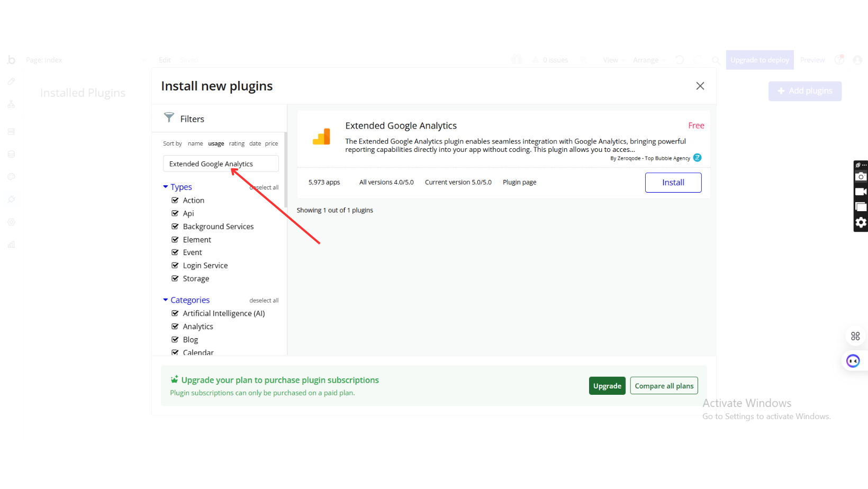Sort plugins by price
The width and height of the screenshot is (868, 489).
point(272,143)
